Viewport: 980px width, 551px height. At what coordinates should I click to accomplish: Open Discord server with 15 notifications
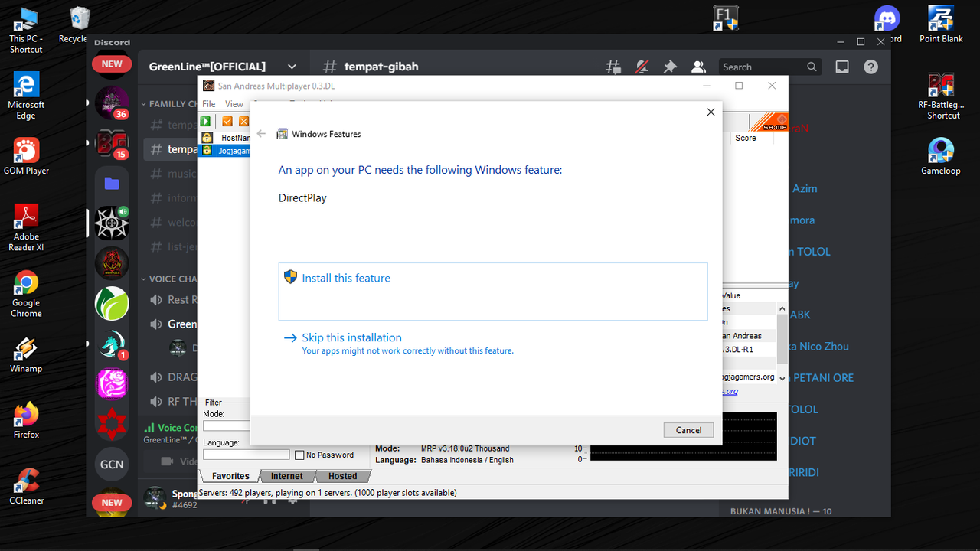[112, 144]
